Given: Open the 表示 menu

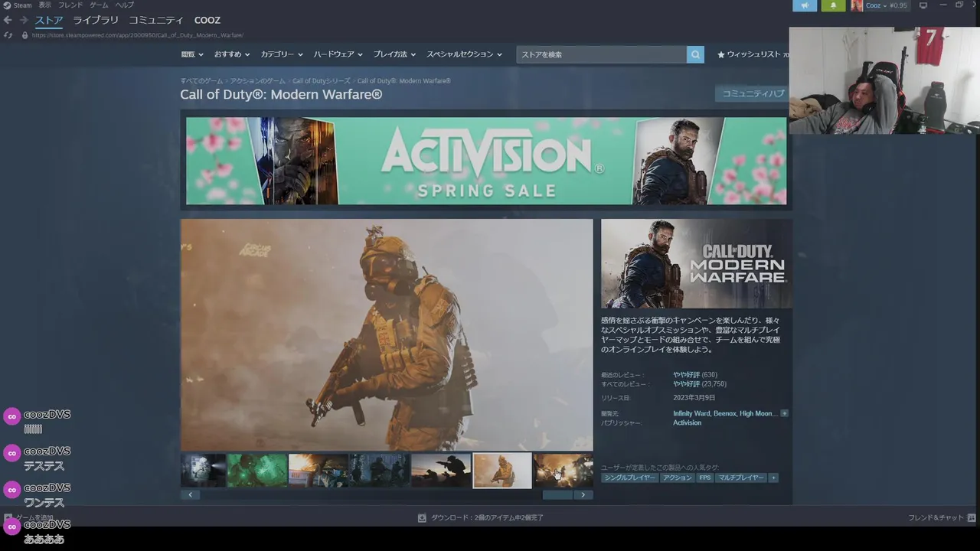Looking at the screenshot, I should coord(45,5).
